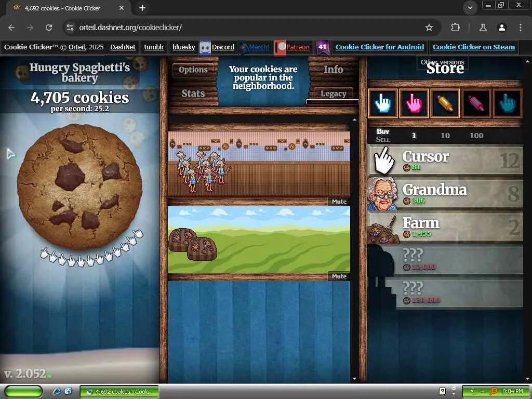Open the browser profile menu
Viewport: 532px width, 399px height.
[x=502, y=28]
